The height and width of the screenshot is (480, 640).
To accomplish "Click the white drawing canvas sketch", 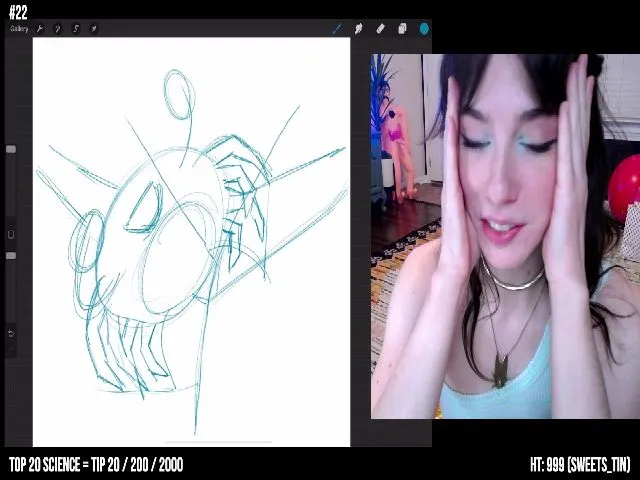I will tap(191, 242).
